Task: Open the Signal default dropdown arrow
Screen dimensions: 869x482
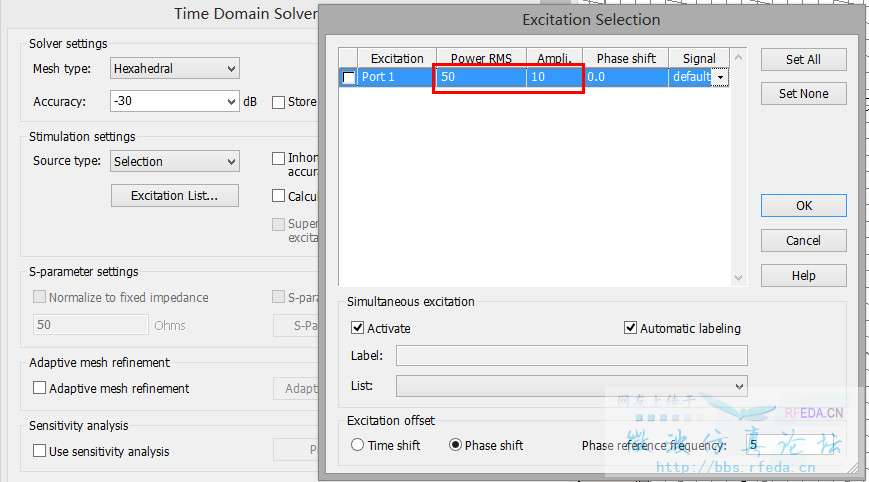Action: [x=720, y=77]
